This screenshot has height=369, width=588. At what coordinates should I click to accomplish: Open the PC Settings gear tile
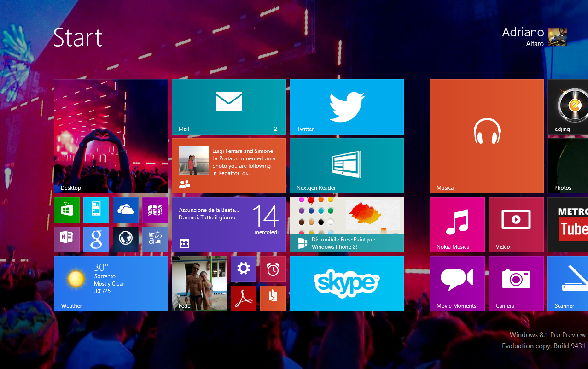point(244,269)
